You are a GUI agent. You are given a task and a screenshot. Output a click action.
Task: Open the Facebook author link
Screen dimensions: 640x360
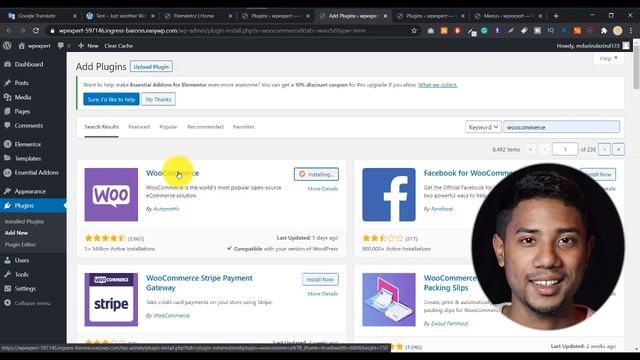(442, 209)
